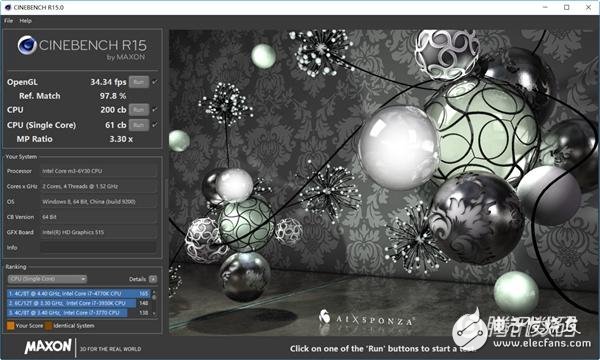
Task: Toggle the OpenGL test checkmark
Action: [x=155, y=82]
